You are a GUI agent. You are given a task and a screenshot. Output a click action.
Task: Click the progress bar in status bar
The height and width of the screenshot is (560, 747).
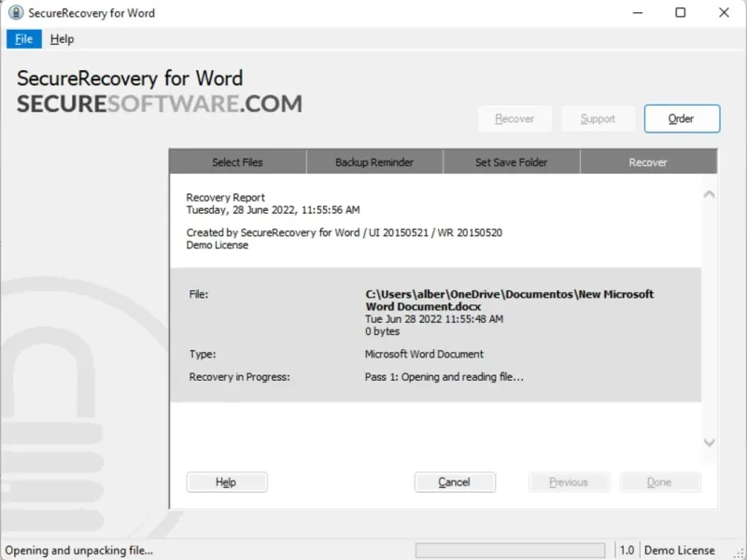pos(510,551)
